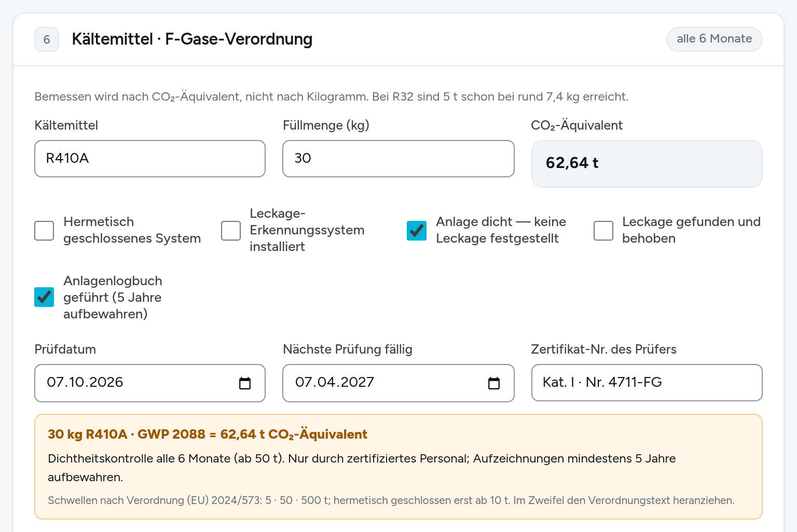
Task: Click the heading Kältemittel · F-Gase-Verordnung
Action: (192, 39)
